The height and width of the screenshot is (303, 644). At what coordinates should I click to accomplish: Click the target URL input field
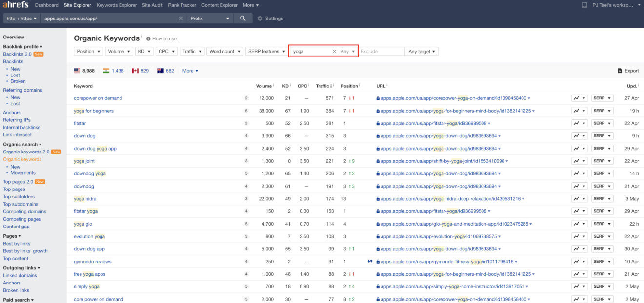click(x=109, y=19)
